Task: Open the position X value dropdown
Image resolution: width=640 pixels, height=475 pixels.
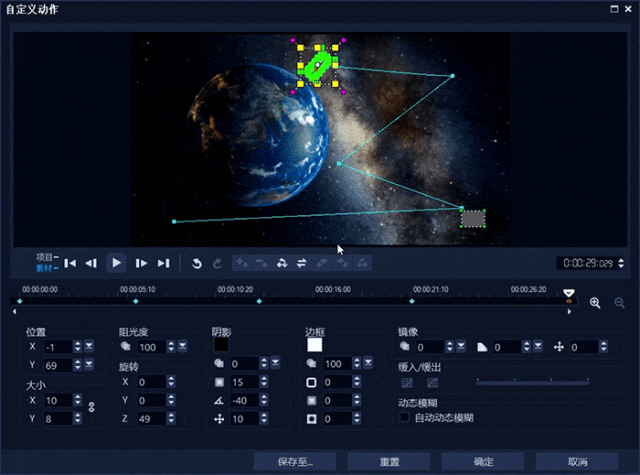Action: pos(89,346)
